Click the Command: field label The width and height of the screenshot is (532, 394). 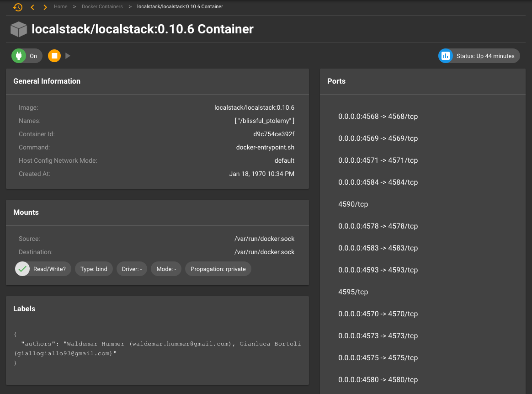click(34, 147)
